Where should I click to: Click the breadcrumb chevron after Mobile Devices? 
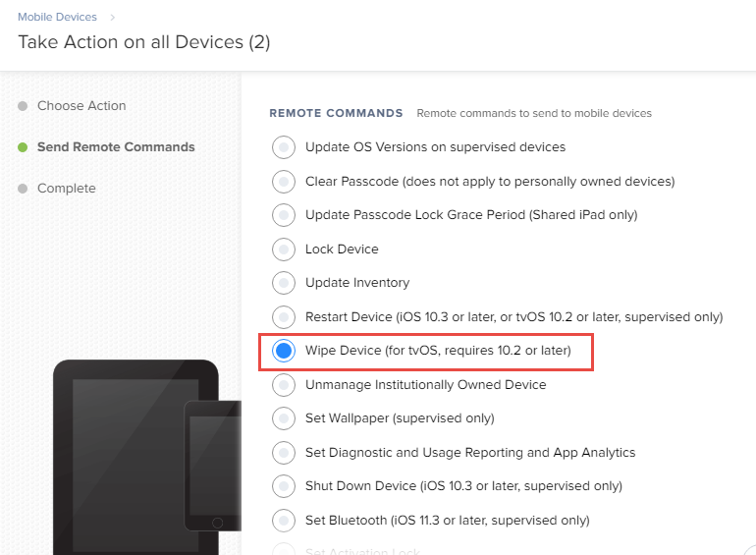[x=112, y=18]
